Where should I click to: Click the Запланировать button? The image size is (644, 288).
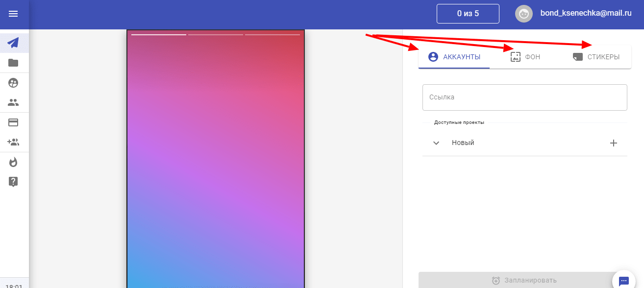pyautogui.click(x=524, y=281)
